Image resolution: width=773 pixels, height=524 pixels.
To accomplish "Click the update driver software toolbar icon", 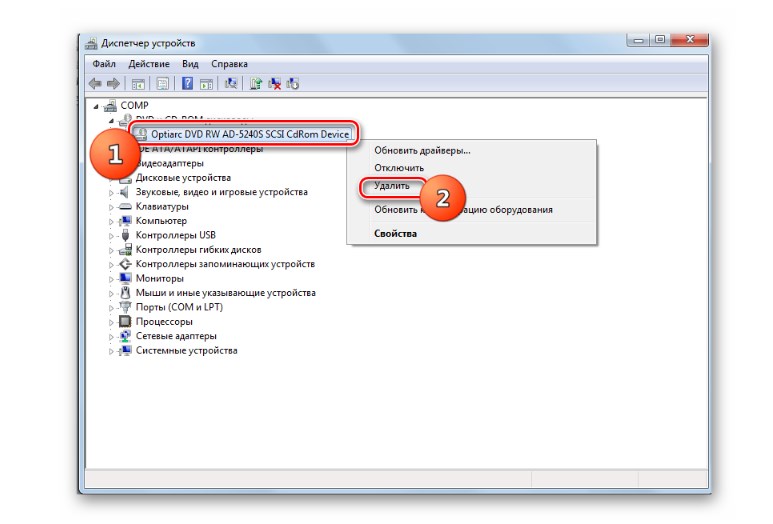I will [x=255, y=83].
